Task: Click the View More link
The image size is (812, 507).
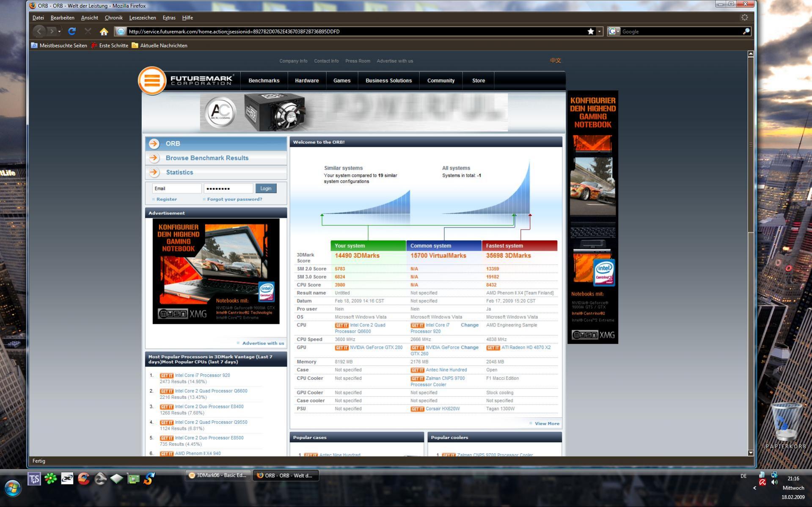Action: [547, 423]
